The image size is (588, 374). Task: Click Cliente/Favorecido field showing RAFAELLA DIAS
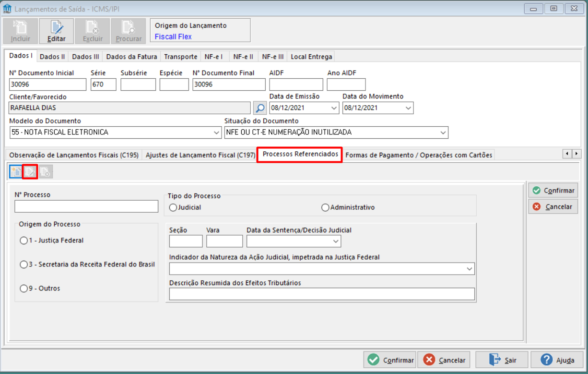pos(129,108)
